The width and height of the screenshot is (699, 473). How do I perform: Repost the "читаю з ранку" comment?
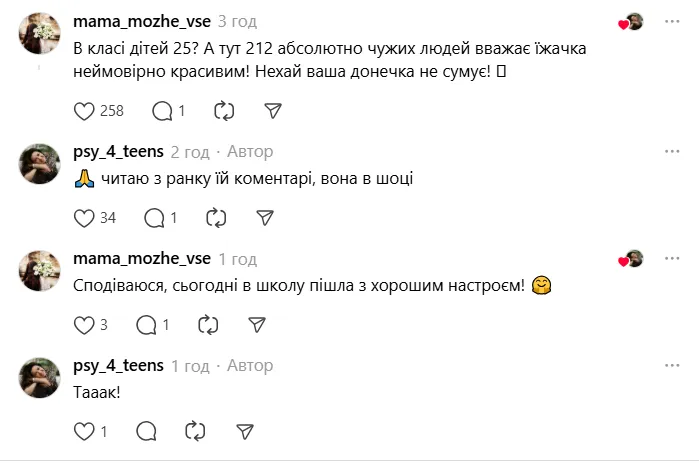coord(216,218)
